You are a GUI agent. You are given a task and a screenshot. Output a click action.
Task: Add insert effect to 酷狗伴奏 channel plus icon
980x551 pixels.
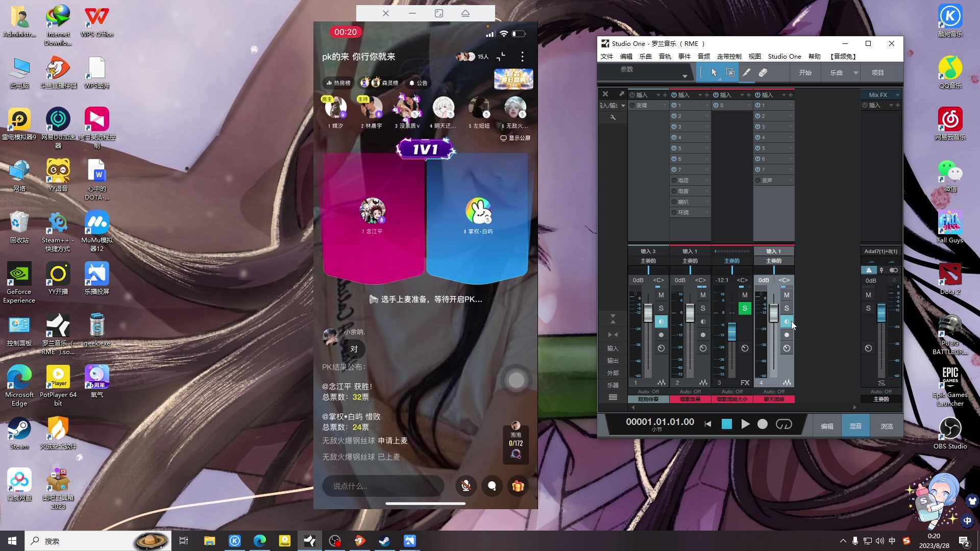click(x=665, y=95)
